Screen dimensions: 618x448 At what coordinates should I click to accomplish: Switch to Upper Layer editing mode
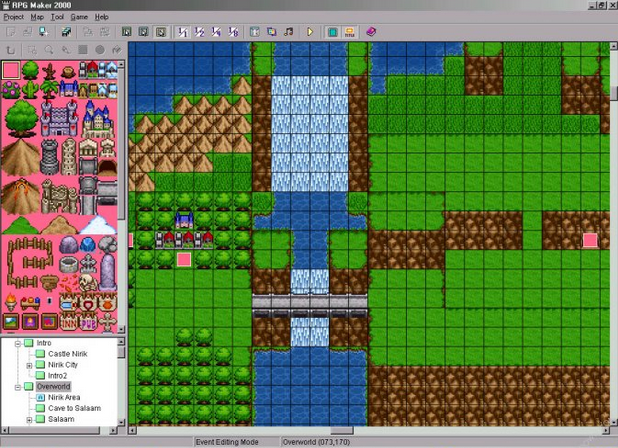[x=143, y=32]
